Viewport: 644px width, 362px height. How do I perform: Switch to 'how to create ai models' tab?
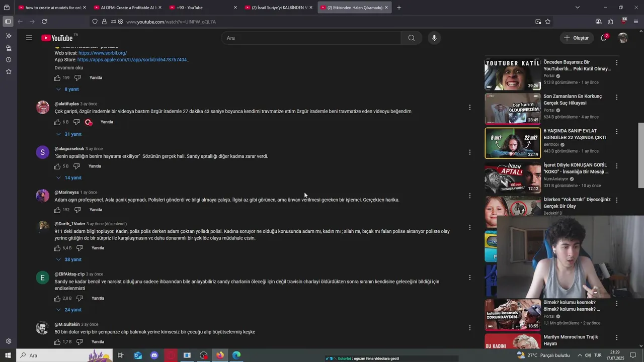pos(52,8)
